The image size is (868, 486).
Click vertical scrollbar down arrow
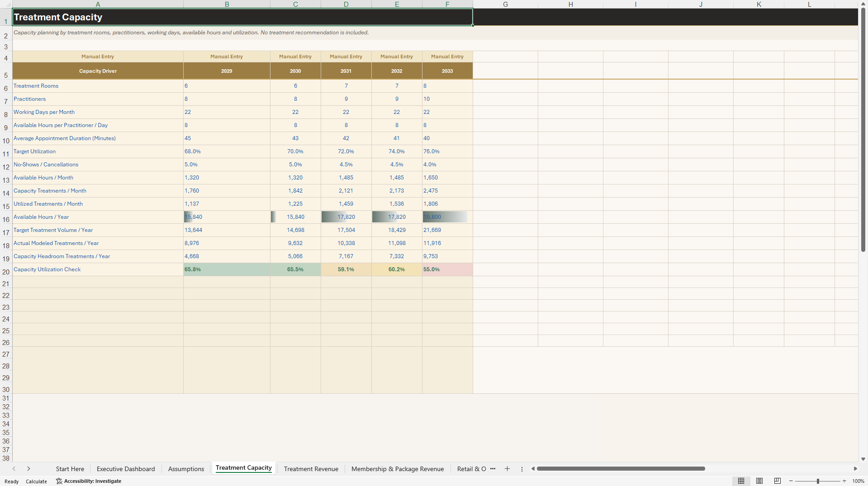pyautogui.click(x=863, y=459)
